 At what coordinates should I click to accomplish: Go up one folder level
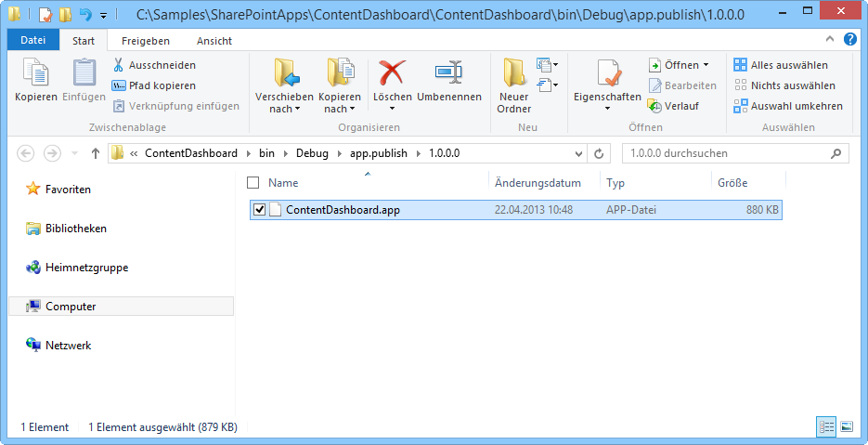pyautogui.click(x=96, y=153)
